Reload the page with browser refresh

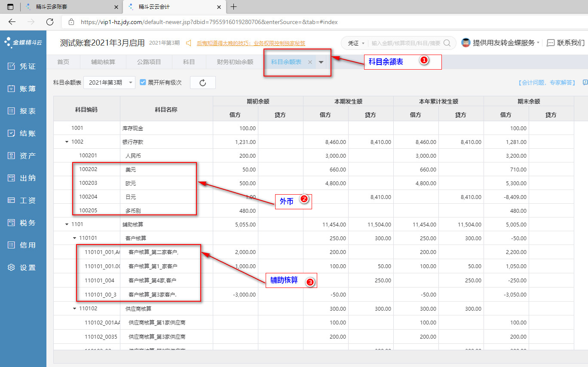click(x=50, y=21)
